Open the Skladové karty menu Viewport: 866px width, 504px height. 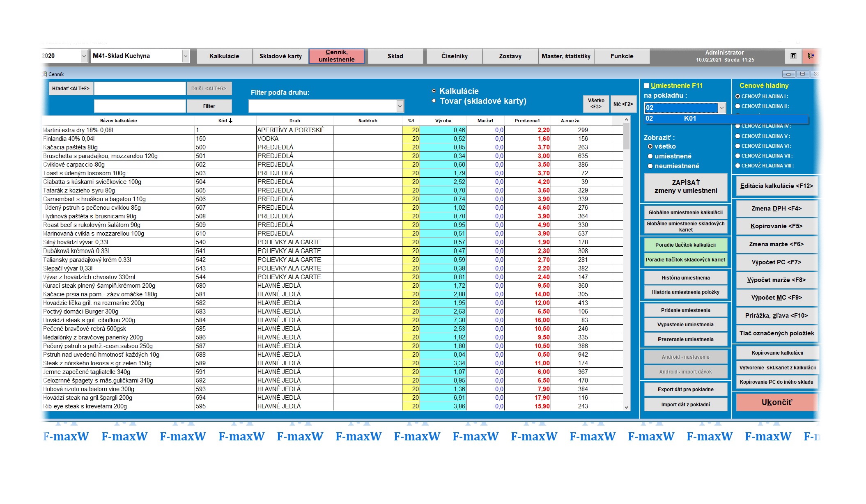(x=280, y=56)
